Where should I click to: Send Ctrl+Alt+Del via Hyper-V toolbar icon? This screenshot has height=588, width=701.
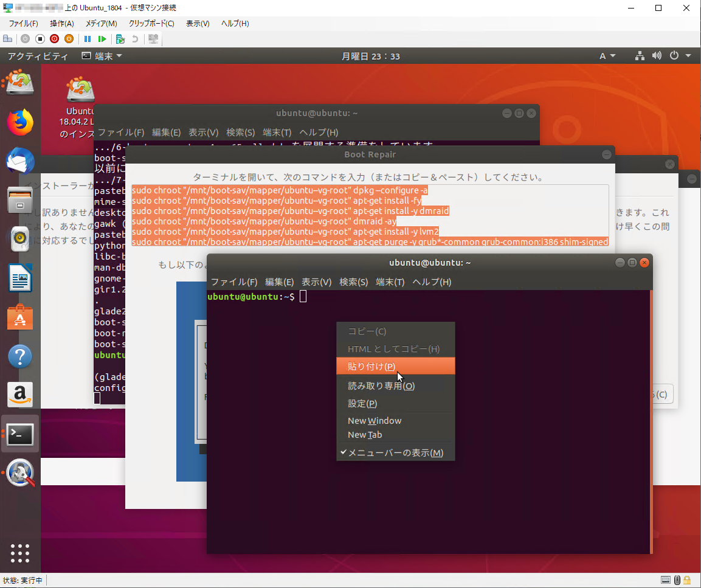click(x=8, y=39)
